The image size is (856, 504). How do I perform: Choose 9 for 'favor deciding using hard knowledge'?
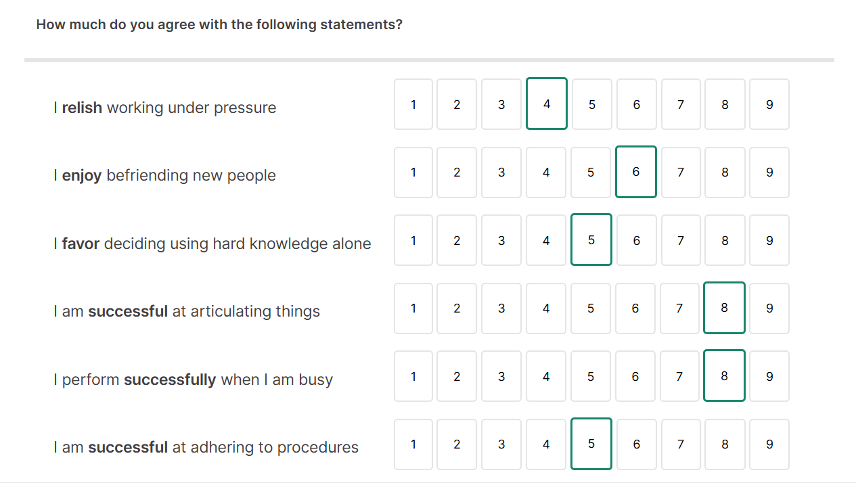coord(769,241)
